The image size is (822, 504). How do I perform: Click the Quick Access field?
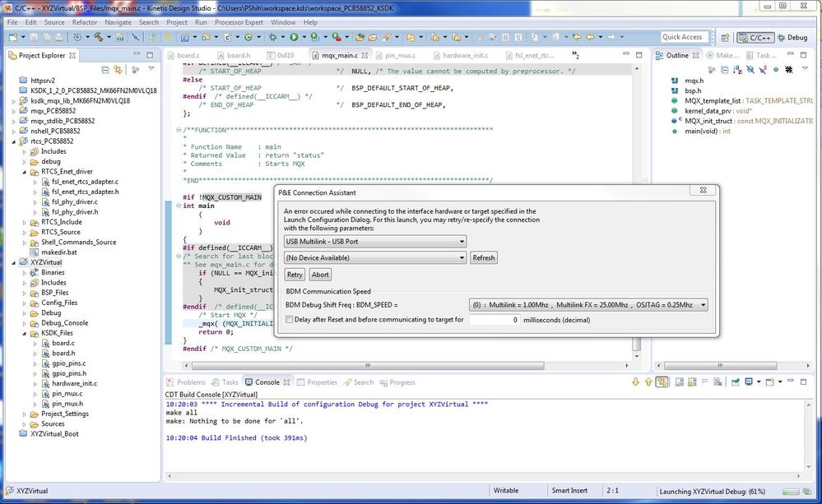tap(684, 37)
